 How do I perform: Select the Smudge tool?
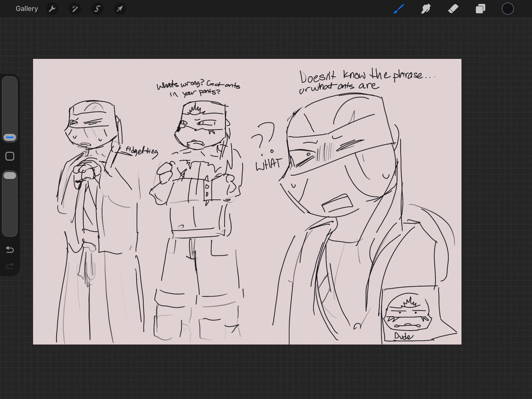(426, 8)
